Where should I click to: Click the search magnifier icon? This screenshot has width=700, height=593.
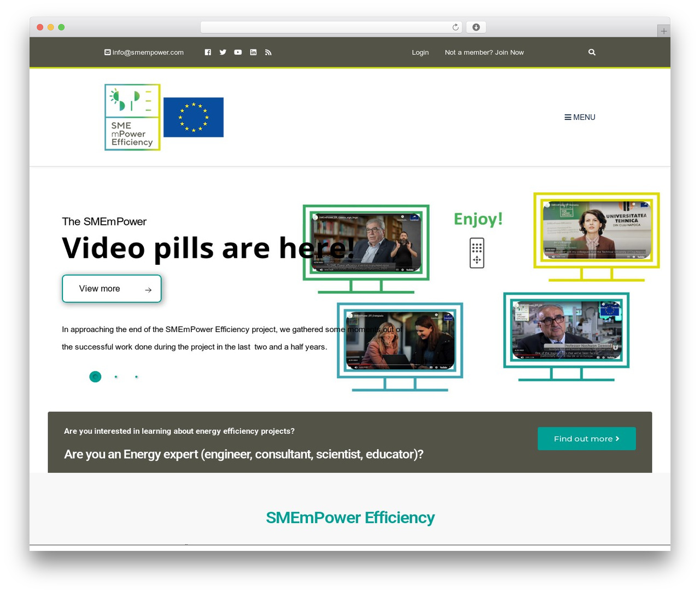click(x=592, y=53)
